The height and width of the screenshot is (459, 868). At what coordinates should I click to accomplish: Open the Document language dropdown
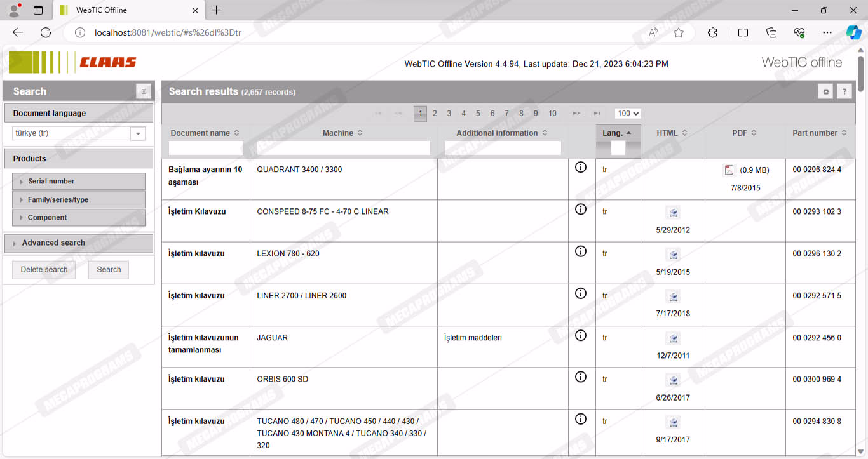coord(138,133)
